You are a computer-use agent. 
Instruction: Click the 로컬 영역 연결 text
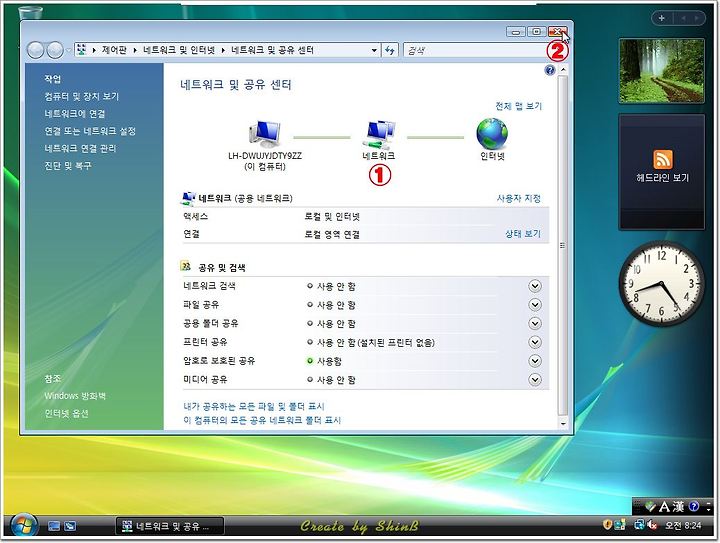332,235
